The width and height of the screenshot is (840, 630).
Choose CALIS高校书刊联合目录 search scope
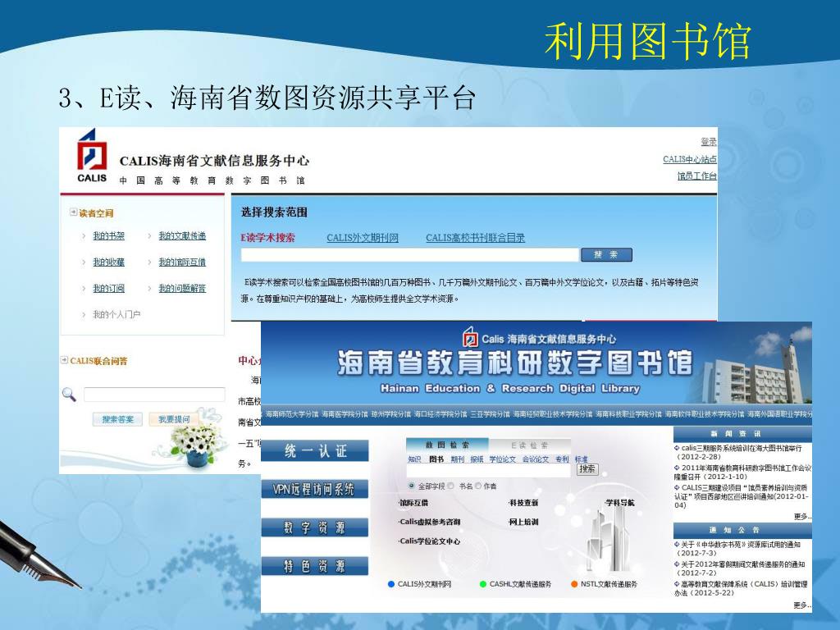tap(475, 238)
